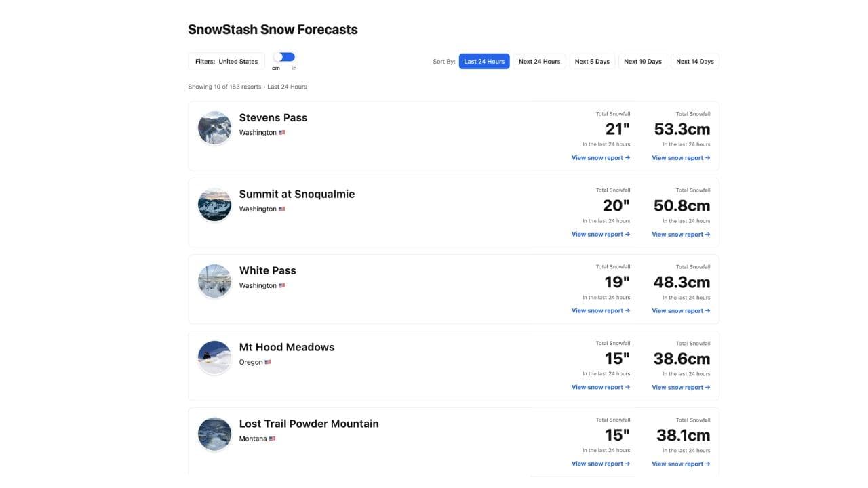The image size is (868, 488).
Task: Select White Pass resort avatar
Action: pyautogui.click(x=214, y=281)
